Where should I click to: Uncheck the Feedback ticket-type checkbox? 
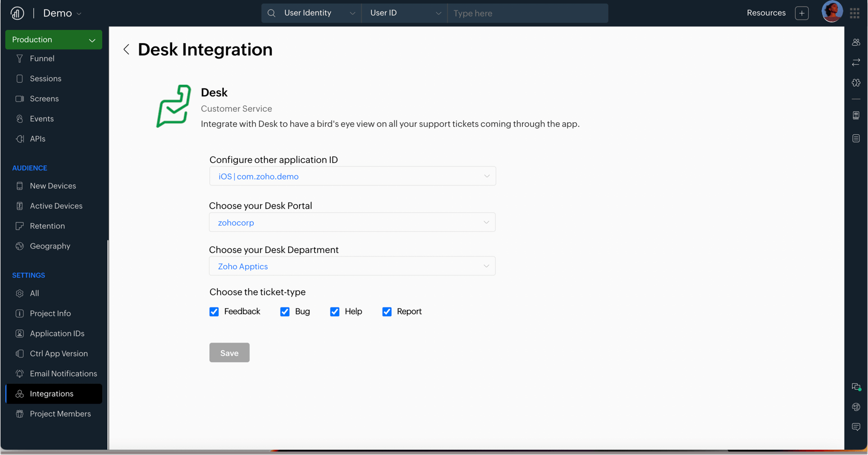pyautogui.click(x=214, y=312)
